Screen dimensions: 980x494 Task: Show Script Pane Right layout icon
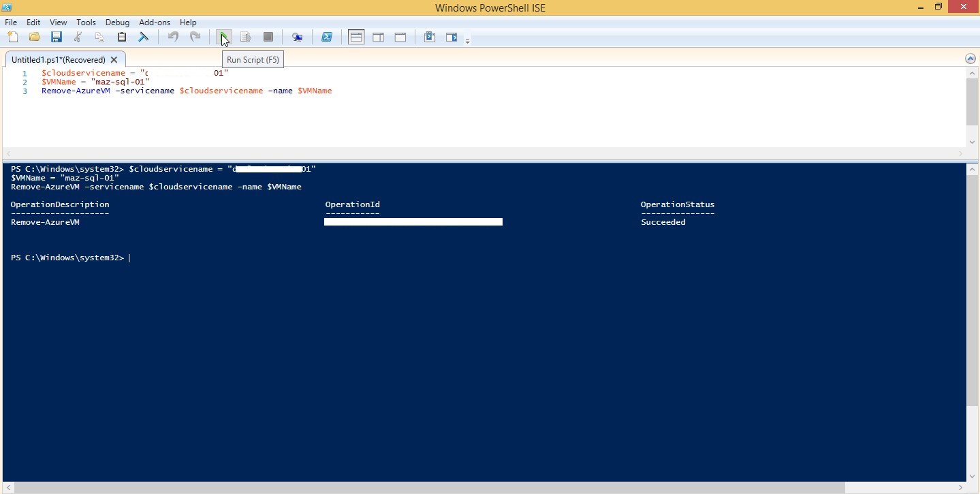click(x=378, y=37)
